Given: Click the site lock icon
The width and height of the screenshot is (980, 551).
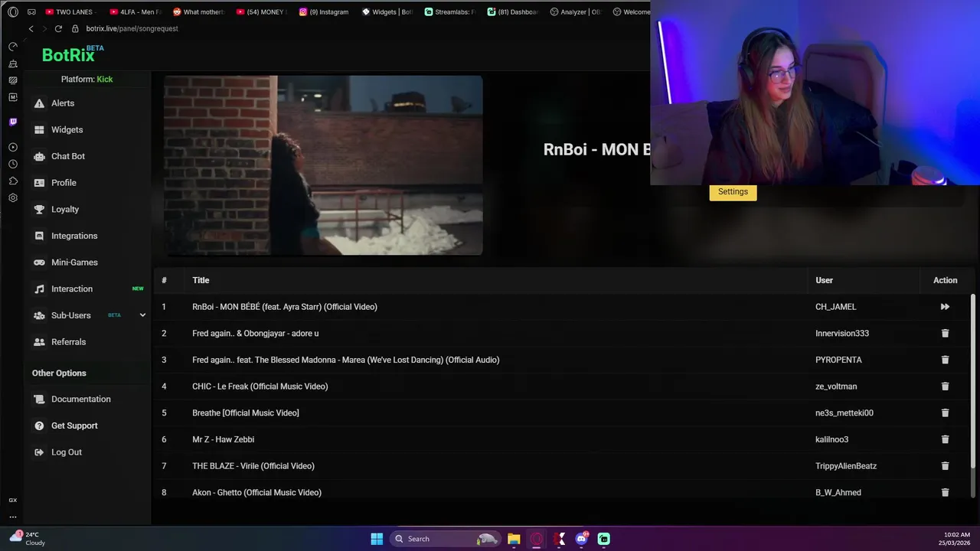Looking at the screenshot, I should (75, 28).
